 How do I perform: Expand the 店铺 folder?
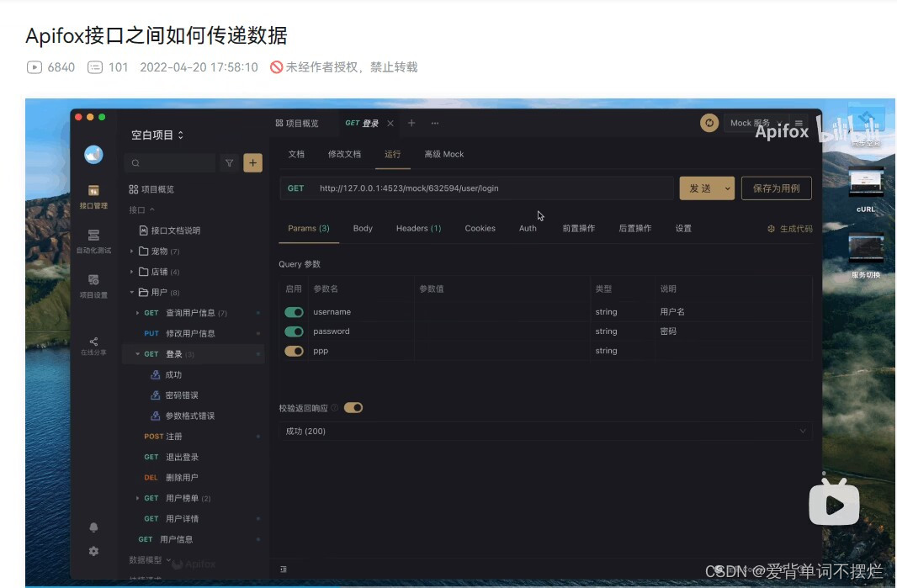pos(131,272)
